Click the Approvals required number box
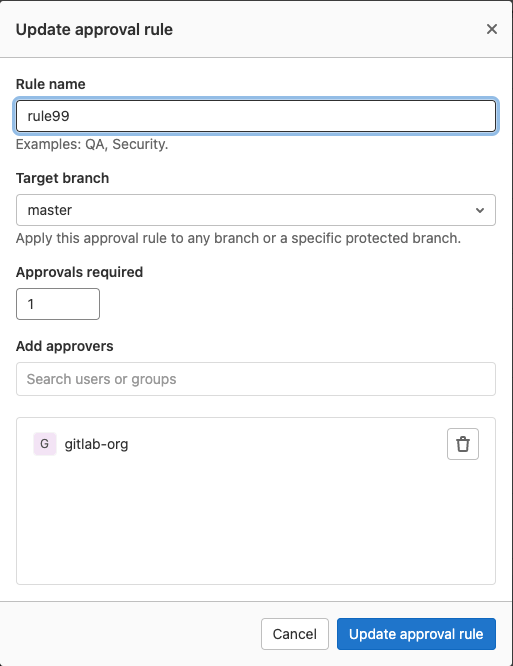Viewport: 513px width, 666px height. point(58,304)
